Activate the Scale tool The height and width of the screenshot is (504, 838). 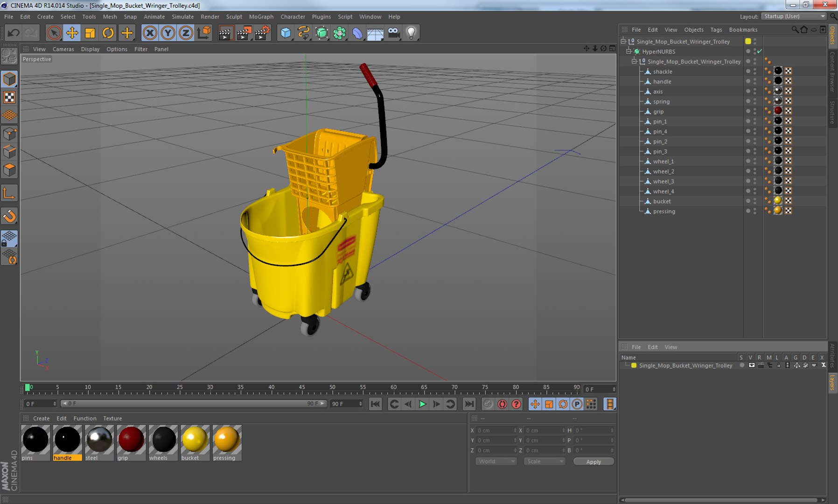click(x=90, y=33)
